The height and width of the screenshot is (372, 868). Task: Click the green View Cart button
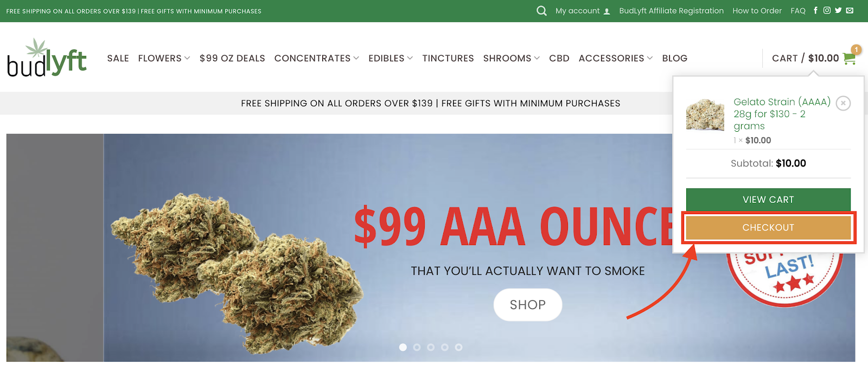point(768,200)
